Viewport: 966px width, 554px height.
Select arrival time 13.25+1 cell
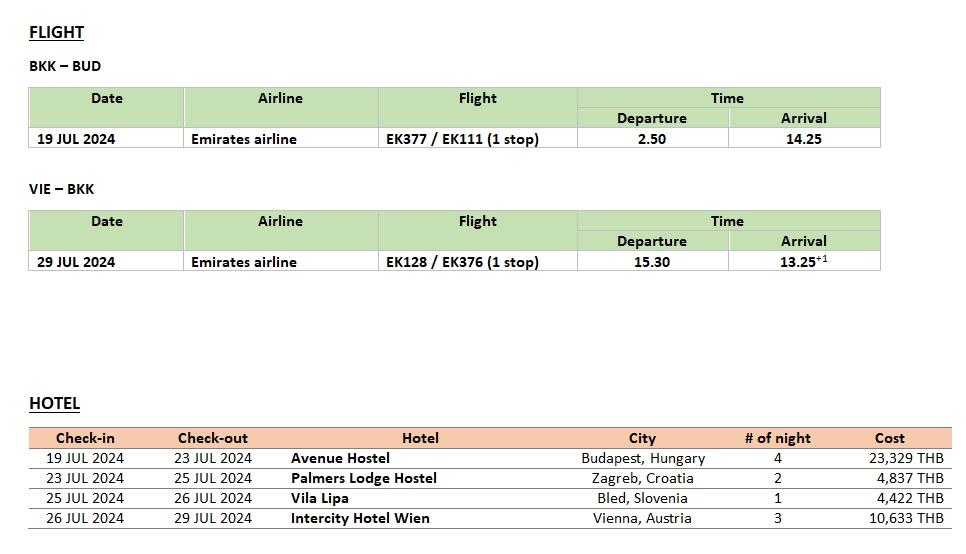(804, 261)
